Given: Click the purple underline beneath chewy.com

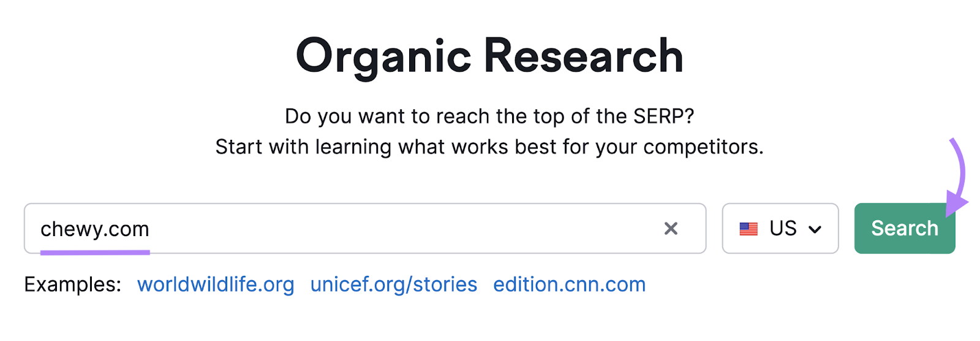Looking at the screenshot, I should [x=95, y=251].
